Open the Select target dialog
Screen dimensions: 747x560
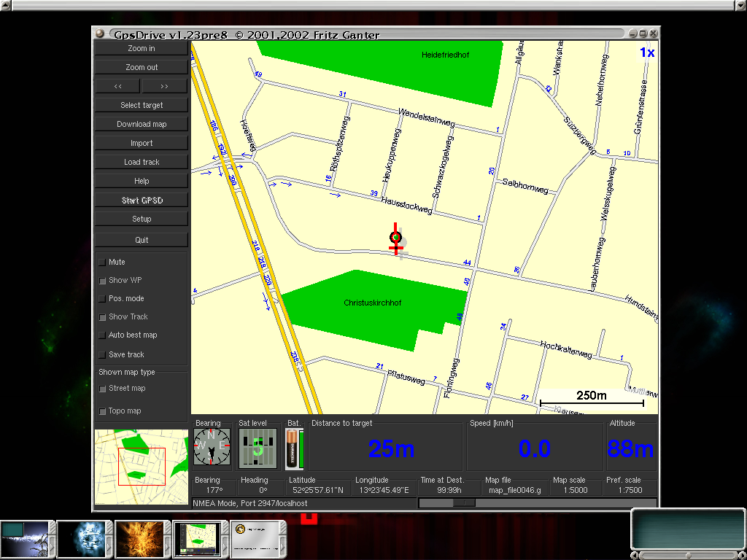[x=142, y=105]
